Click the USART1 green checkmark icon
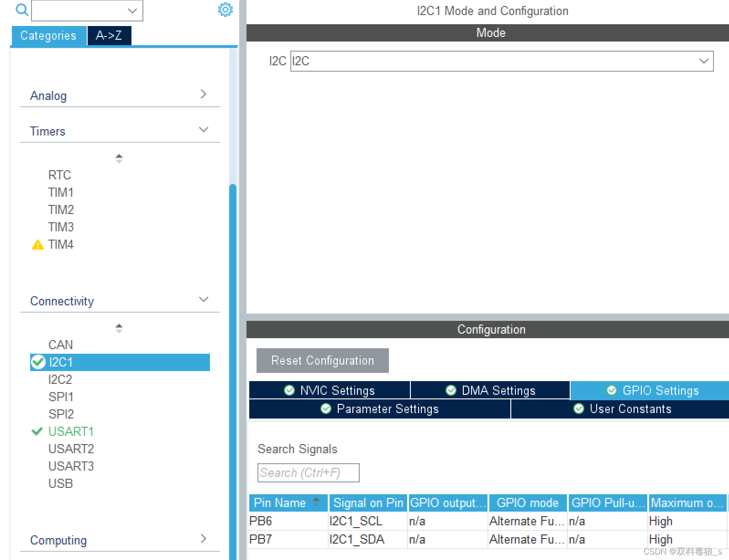Viewport: 729px width, 560px height. (x=37, y=431)
